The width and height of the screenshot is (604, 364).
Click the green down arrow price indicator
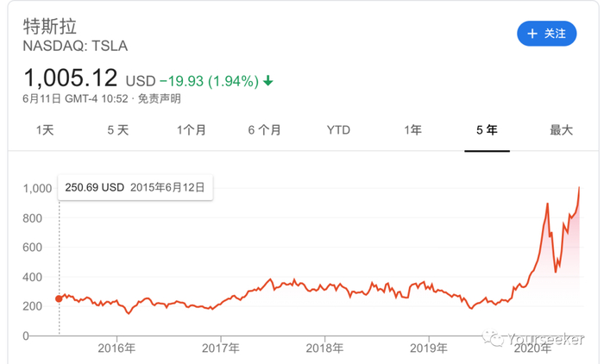268,81
